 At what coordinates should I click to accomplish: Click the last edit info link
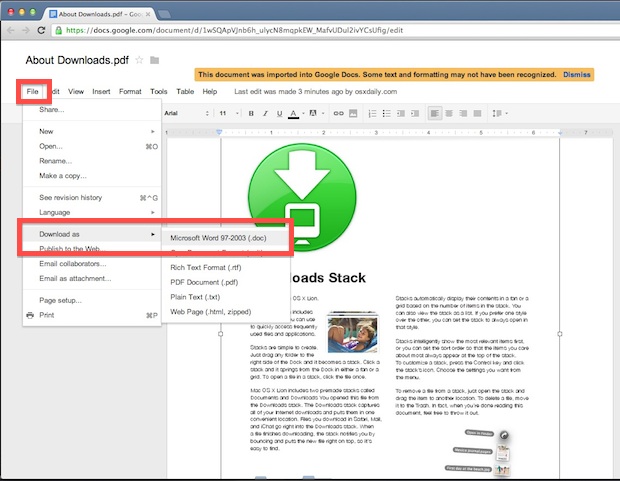pyautogui.click(x=316, y=91)
